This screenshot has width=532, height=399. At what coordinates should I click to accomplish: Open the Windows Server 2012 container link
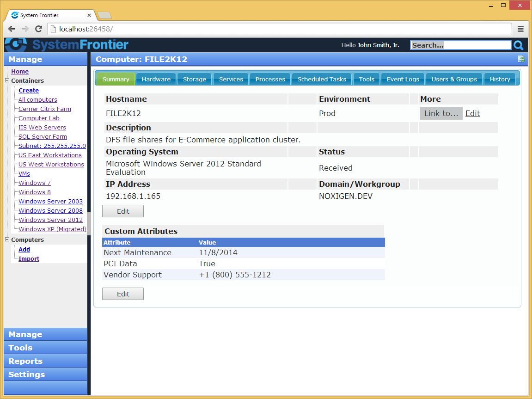50,220
